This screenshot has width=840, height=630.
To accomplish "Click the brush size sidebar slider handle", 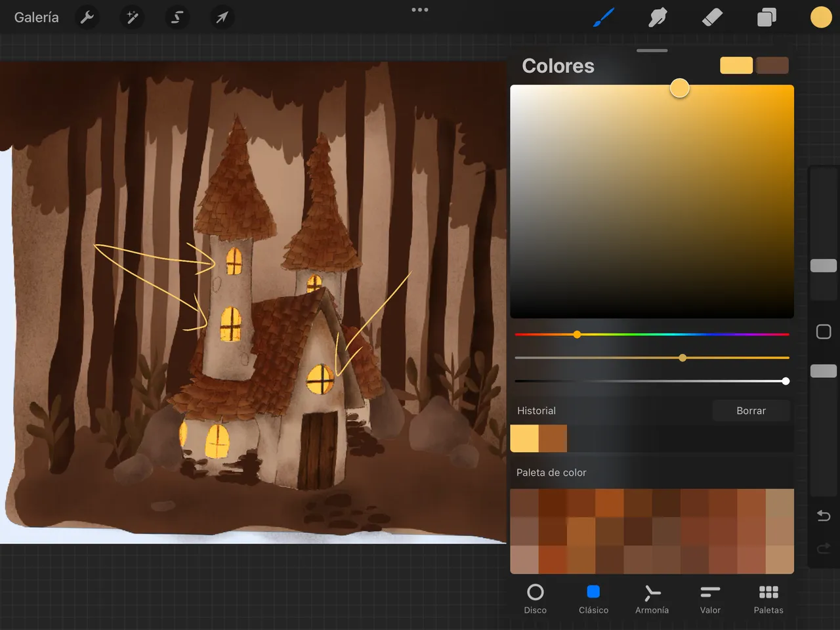I will point(824,266).
